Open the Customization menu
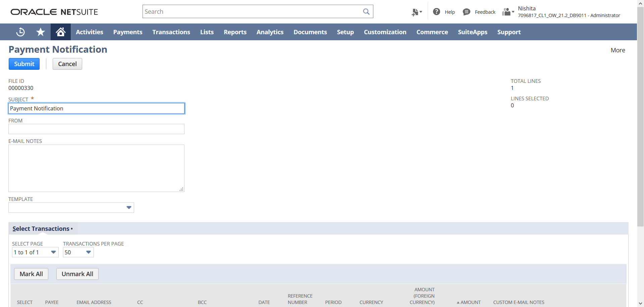 coord(385,32)
